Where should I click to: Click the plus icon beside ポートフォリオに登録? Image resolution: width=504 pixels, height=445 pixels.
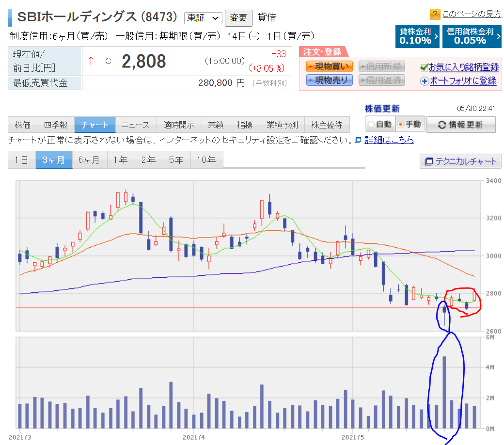point(425,81)
